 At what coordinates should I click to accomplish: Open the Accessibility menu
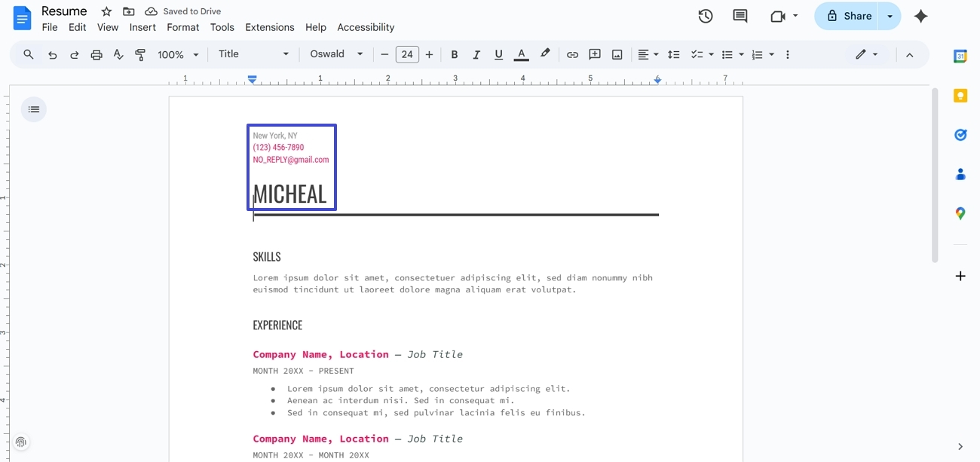[x=366, y=27]
